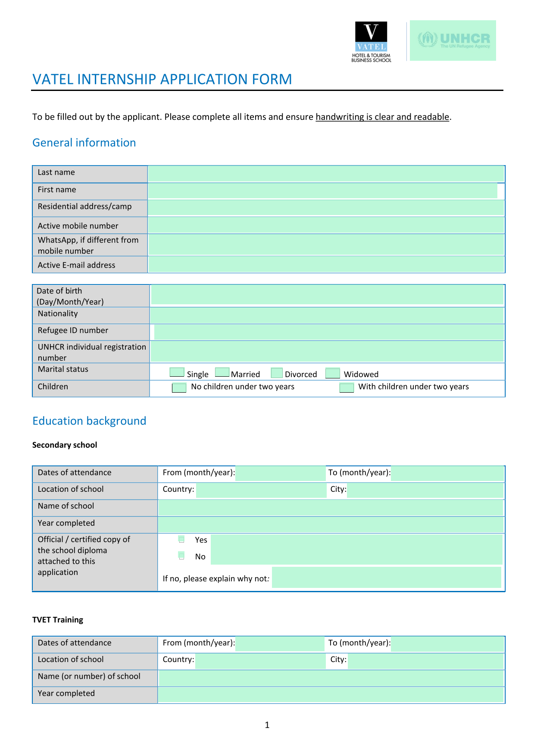The image size is (534, 756).
Task: Select the UNHCR individual registration number field
Action: click(327, 351)
